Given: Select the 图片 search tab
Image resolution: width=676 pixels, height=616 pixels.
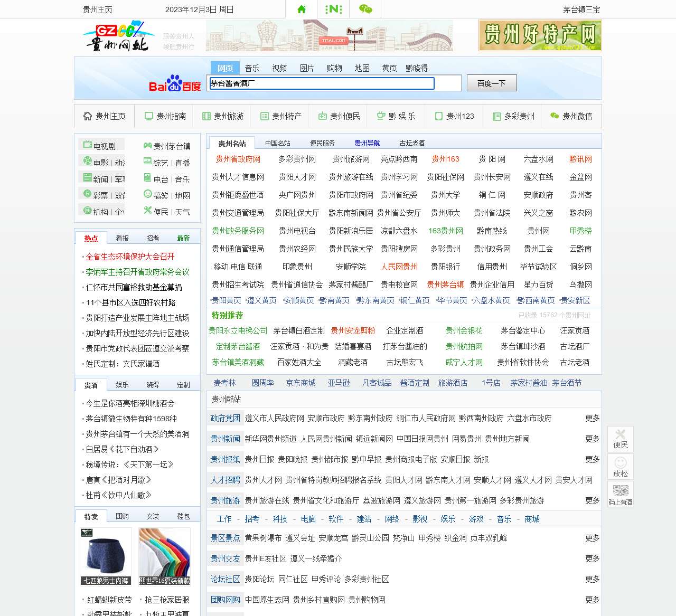Looking at the screenshot, I should tap(307, 68).
